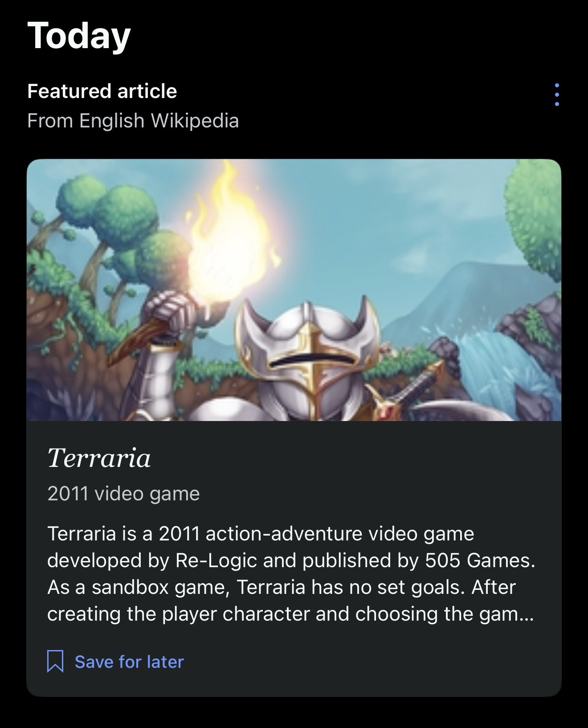
Task: Tap the Today heading
Action: pyautogui.click(x=79, y=36)
